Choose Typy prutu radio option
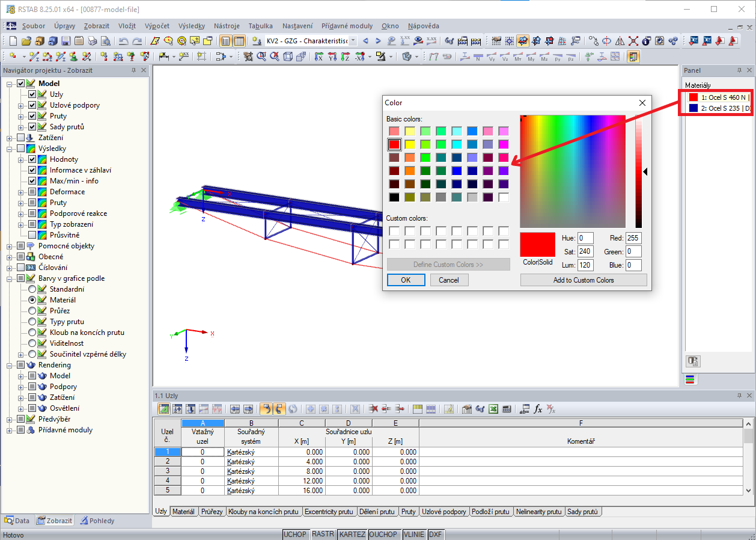Image resolution: width=756 pixels, height=540 pixels. point(32,322)
